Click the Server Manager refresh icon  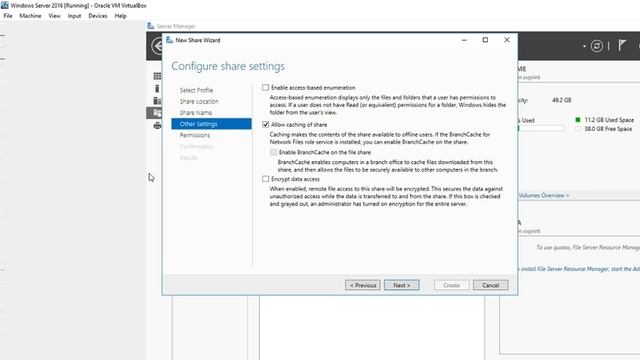[596, 46]
